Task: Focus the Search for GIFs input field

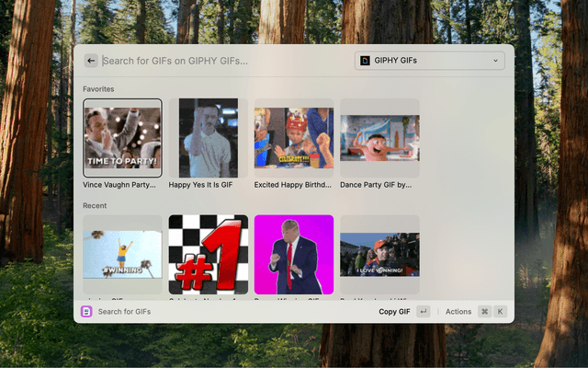Action: tap(225, 61)
